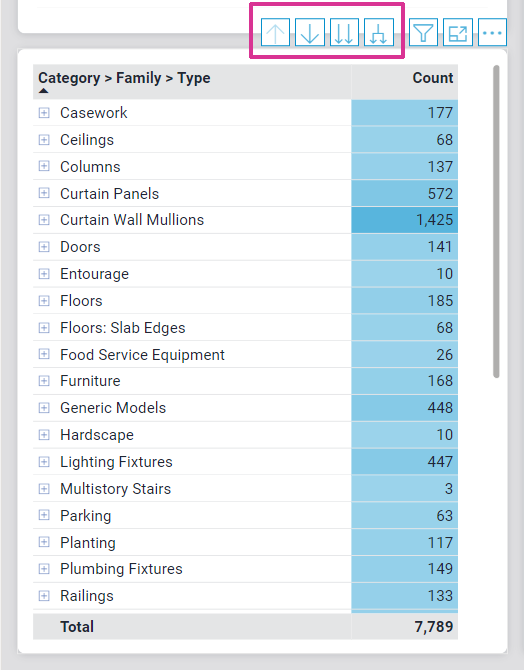Go to next hierarchy level double-arrow icon
This screenshot has height=670, width=524.
click(344, 32)
